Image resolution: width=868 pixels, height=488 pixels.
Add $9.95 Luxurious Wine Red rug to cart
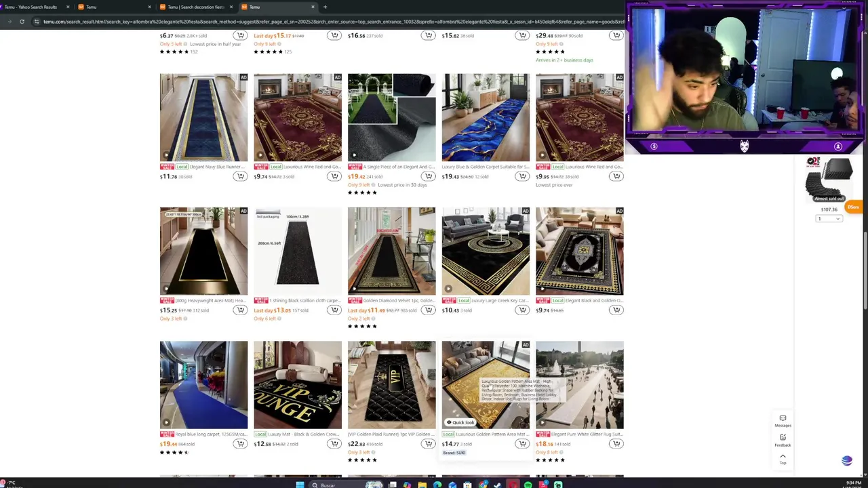(616, 176)
